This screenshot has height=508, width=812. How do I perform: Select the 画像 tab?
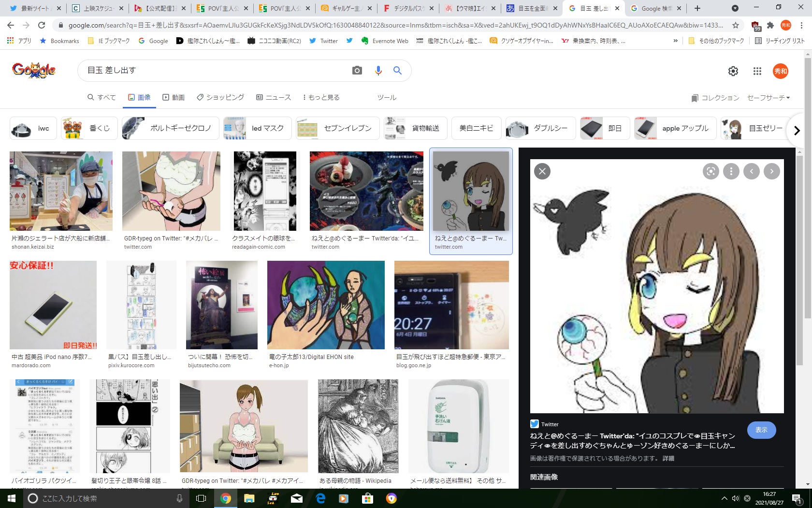point(139,97)
